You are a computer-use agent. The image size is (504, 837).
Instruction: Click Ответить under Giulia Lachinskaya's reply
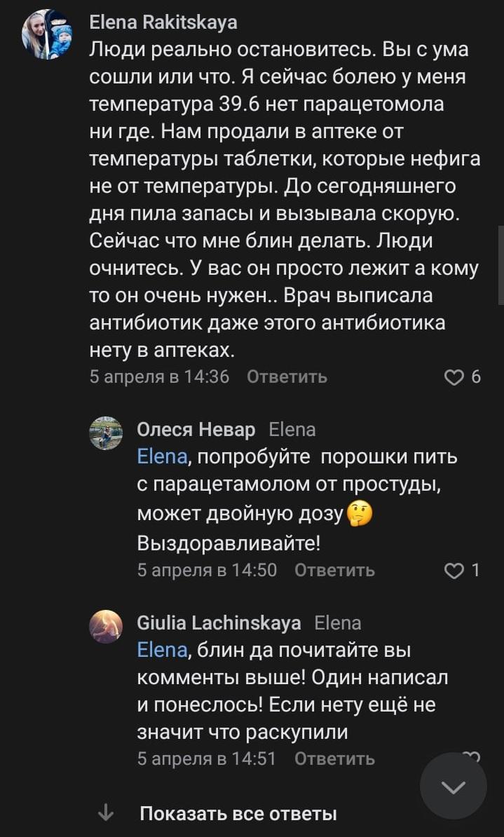tap(334, 758)
